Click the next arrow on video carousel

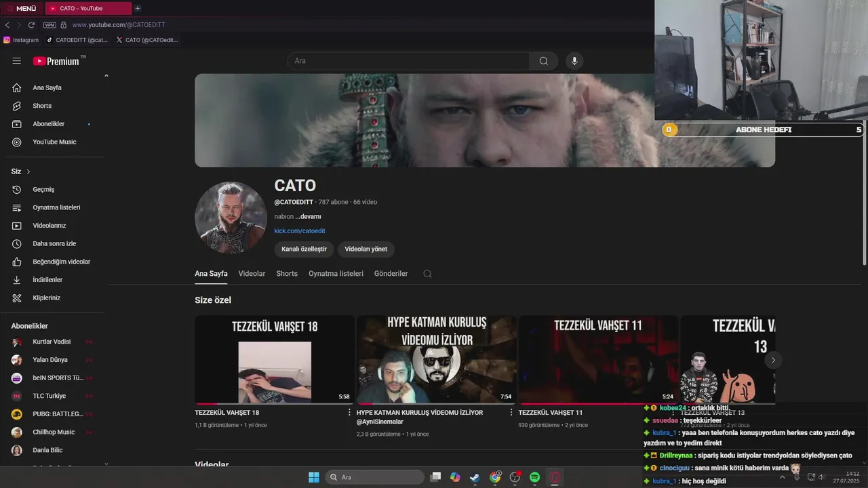tap(772, 360)
